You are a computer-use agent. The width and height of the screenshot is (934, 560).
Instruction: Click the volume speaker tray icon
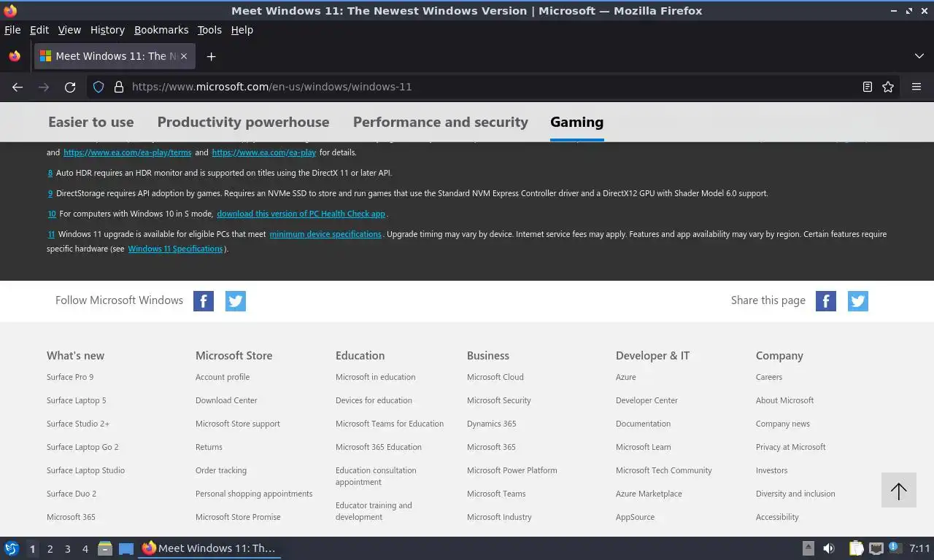click(x=829, y=548)
